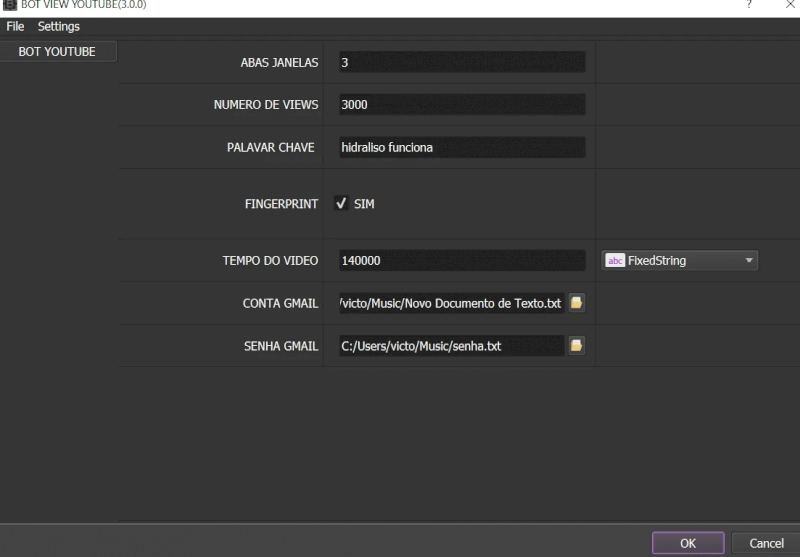The height and width of the screenshot is (557, 800).
Task: Click the ABAS JANELAS label
Action: click(279, 62)
